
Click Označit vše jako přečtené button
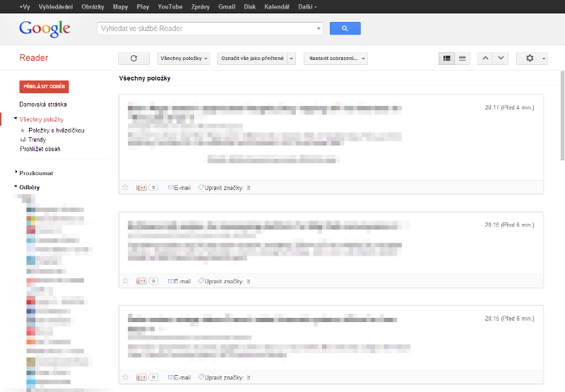click(252, 59)
